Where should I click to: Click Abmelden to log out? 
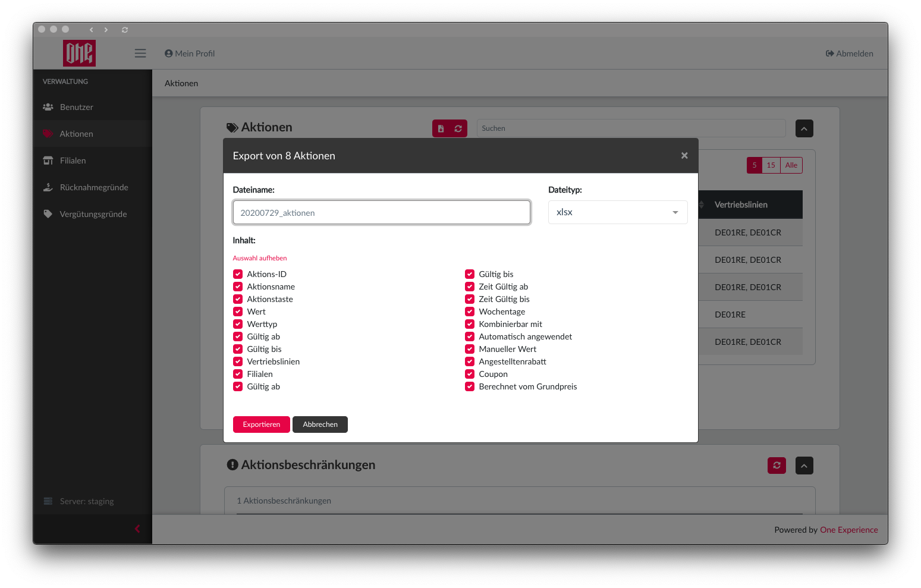(850, 54)
